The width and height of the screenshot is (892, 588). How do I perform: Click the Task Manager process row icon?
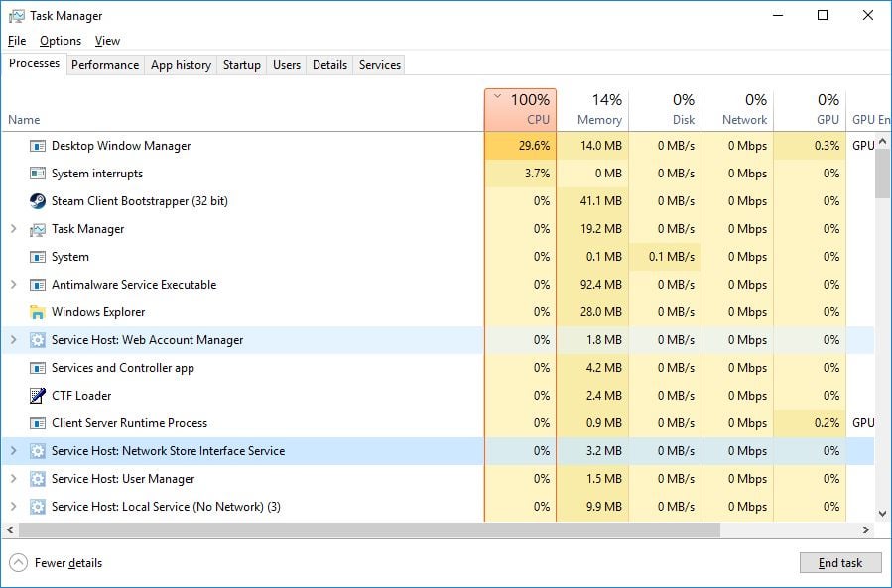[x=38, y=229]
